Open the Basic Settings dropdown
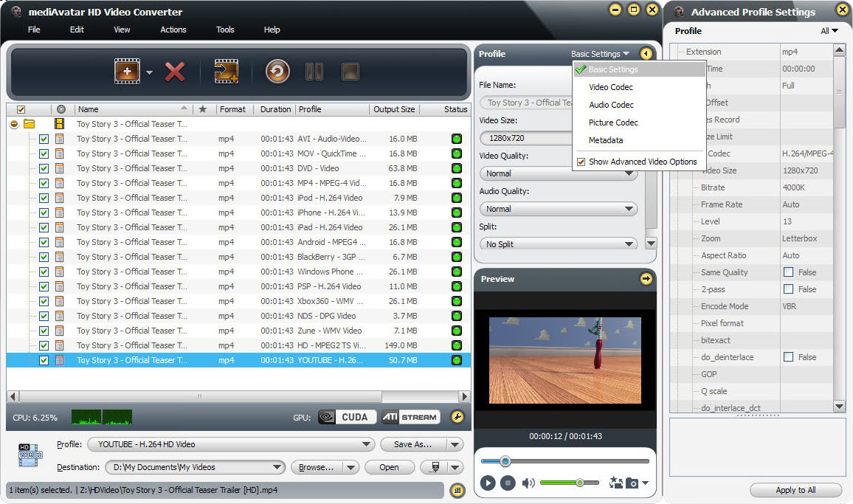The height and width of the screenshot is (504, 853). [599, 54]
